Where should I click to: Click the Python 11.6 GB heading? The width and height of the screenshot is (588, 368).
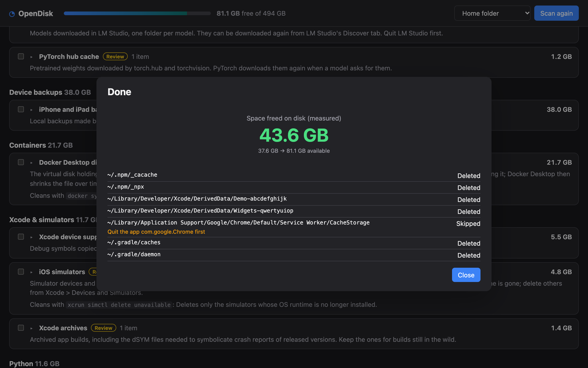pyautogui.click(x=34, y=364)
